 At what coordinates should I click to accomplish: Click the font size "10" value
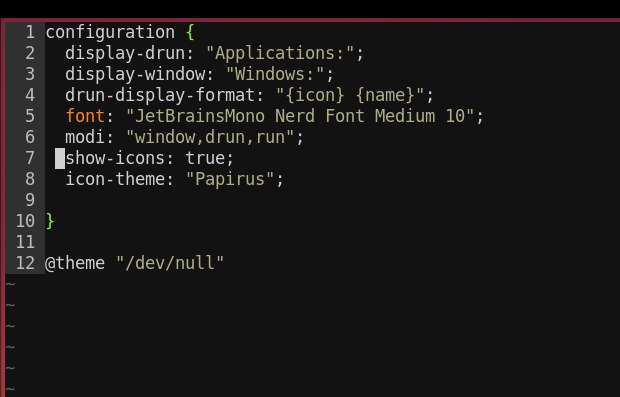[x=455, y=116]
